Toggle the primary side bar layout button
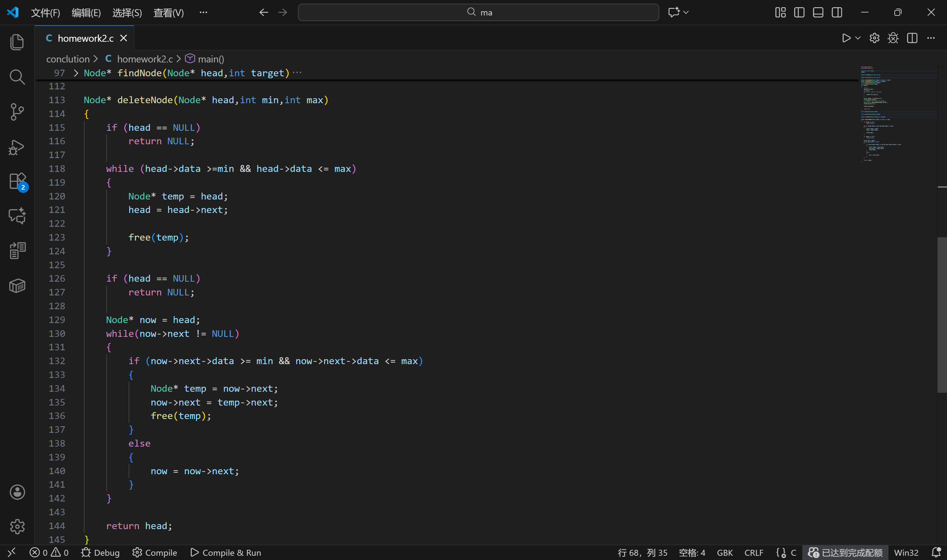The image size is (947, 560). coord(799,12)
